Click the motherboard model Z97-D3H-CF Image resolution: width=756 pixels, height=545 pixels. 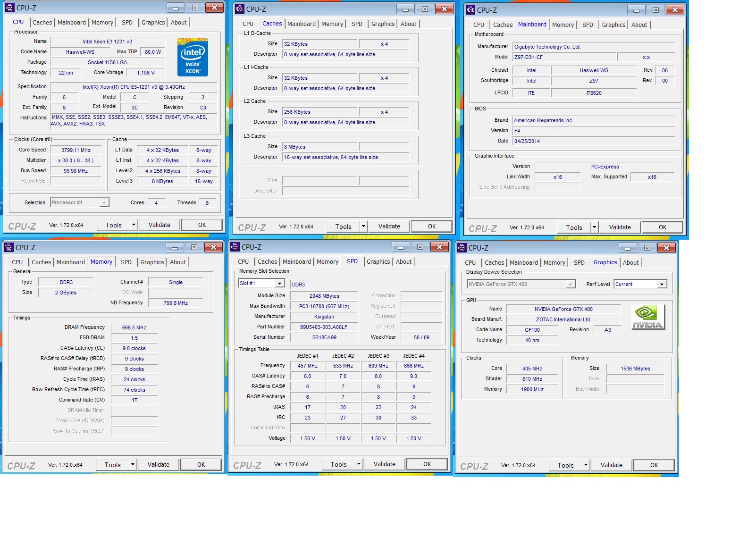(x=564, y=57)
